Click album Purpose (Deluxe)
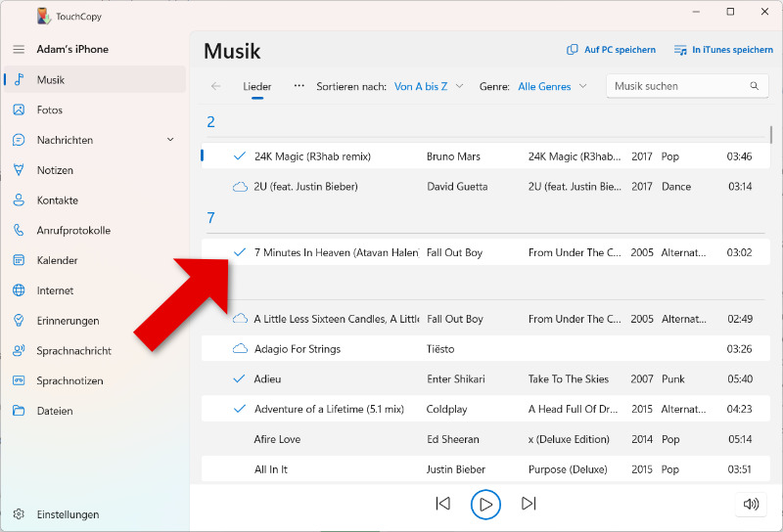Image resolution: width=783 pixels, height=532 pixels. tap(568, 469)
